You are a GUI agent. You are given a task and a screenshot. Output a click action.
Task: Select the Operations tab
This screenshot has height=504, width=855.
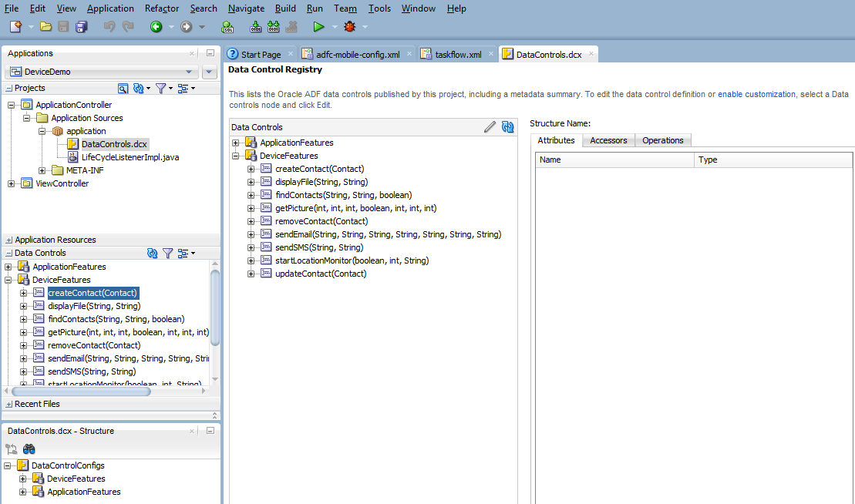[x=662, y=140]
